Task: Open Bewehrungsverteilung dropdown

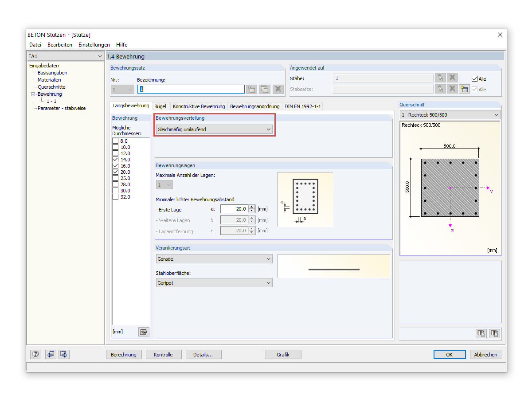Action: click(x=214, y=129)
